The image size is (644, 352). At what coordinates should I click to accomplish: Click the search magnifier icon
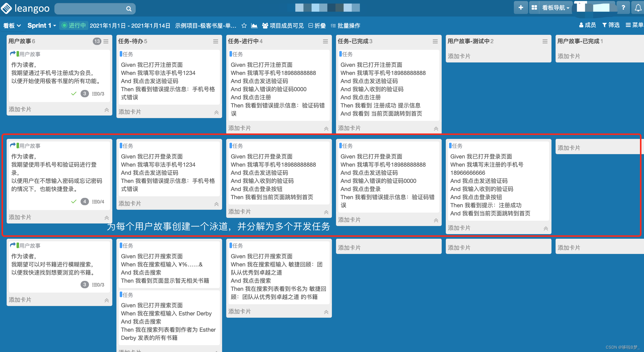(x=129, y=9)
